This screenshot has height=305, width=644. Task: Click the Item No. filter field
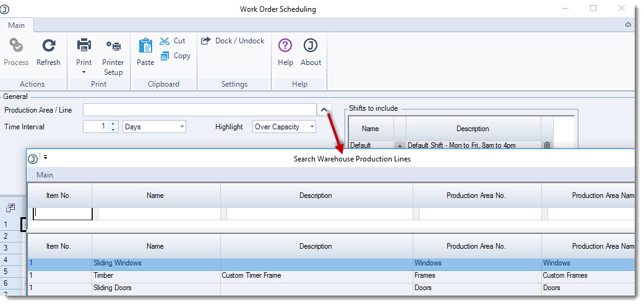63,213
